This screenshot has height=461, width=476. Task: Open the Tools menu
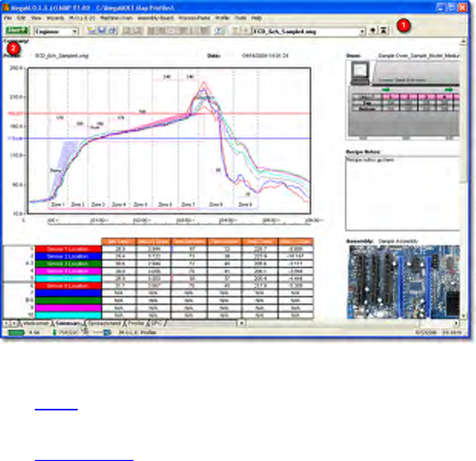tap(240, 18)
